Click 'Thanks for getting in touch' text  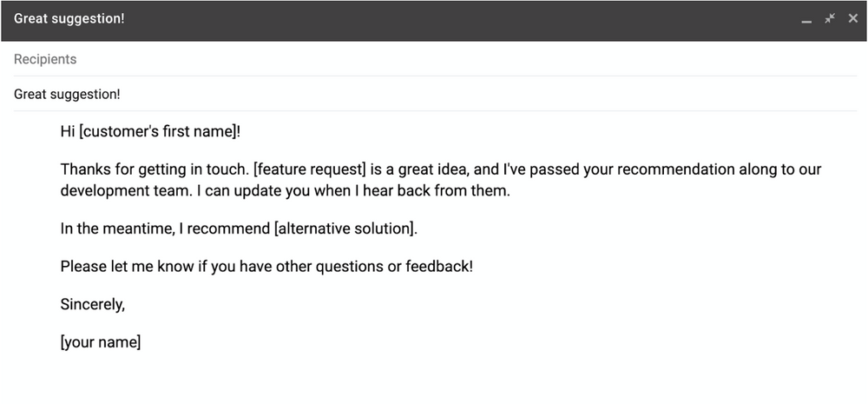(155, 169)
